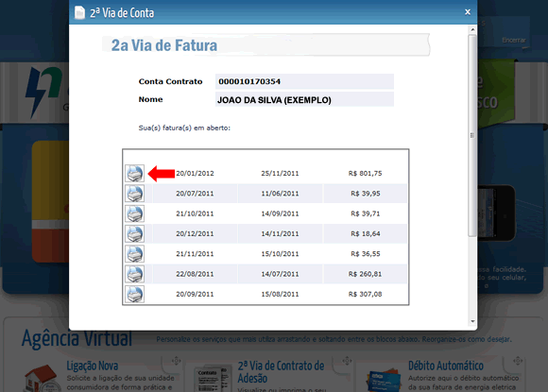Click the date 15/10/2011
The height and width of the screenshot is (392, 548).
[280, 254]
